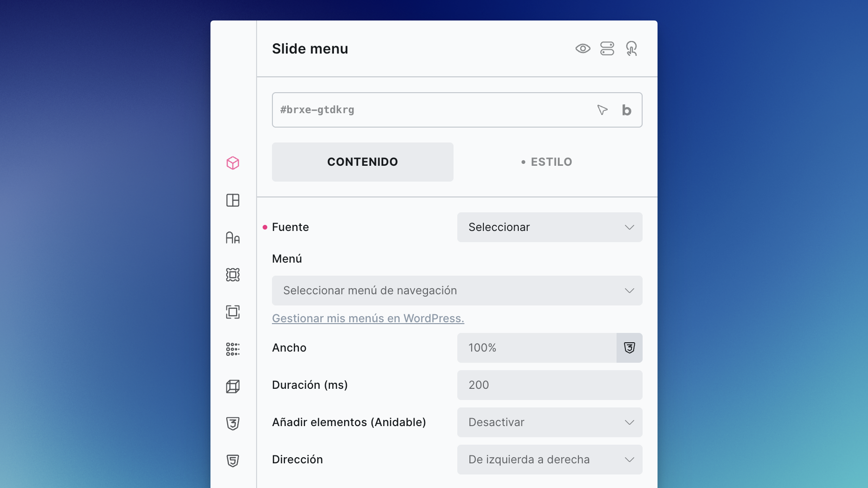Open the Dirección dropdown
Image resolution: width=868 pixels, height=488 pixels.
point(549,460)
